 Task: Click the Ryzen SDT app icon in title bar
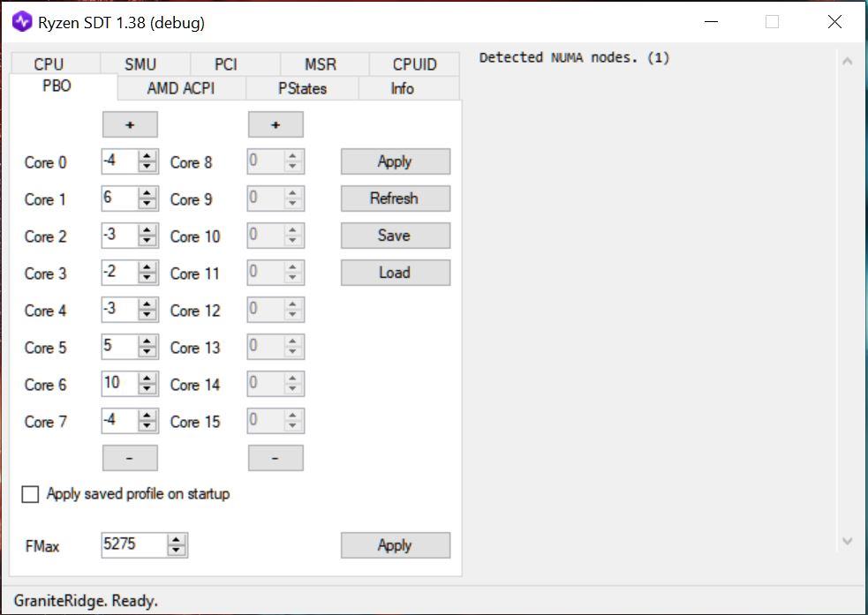pyautogui.click(x=22, y=22)
